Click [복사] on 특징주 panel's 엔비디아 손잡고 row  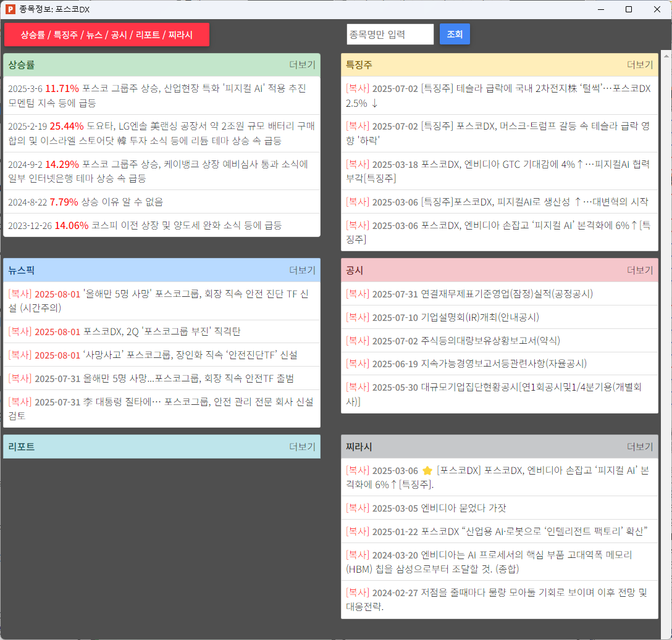(358, 225)
